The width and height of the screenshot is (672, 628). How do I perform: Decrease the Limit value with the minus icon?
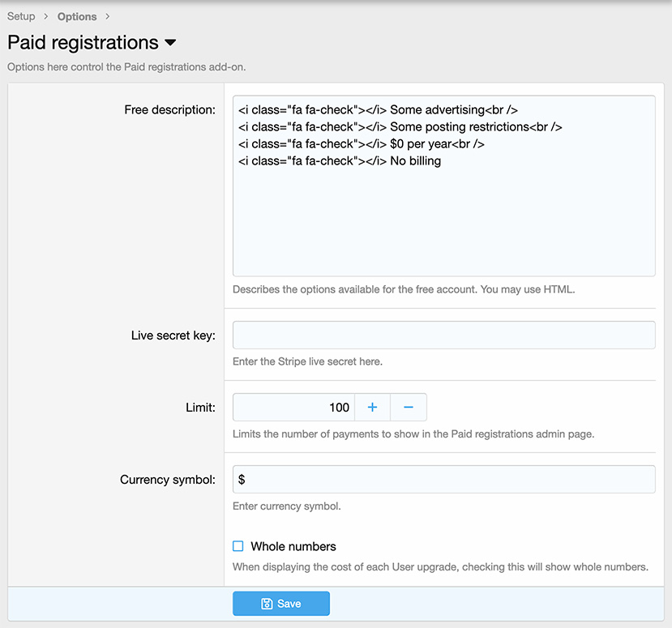pos(409,407)
